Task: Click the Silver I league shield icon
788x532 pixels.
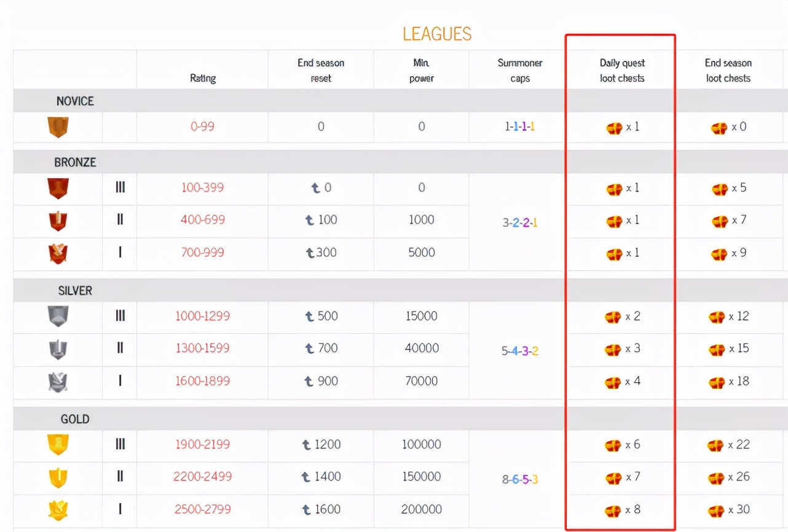Action: pos(58,381)
